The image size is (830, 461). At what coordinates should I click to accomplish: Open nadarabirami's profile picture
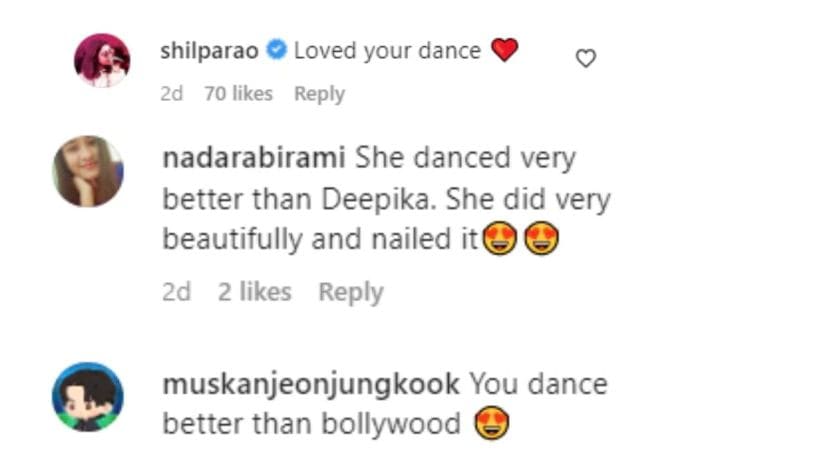(x=87, y=171)
